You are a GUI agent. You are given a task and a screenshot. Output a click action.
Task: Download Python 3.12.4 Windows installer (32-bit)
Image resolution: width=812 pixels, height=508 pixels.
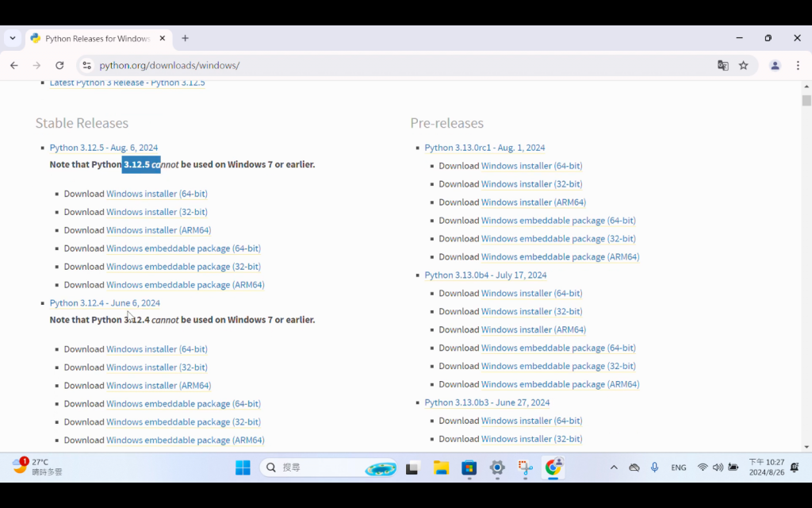coord(157,368)
